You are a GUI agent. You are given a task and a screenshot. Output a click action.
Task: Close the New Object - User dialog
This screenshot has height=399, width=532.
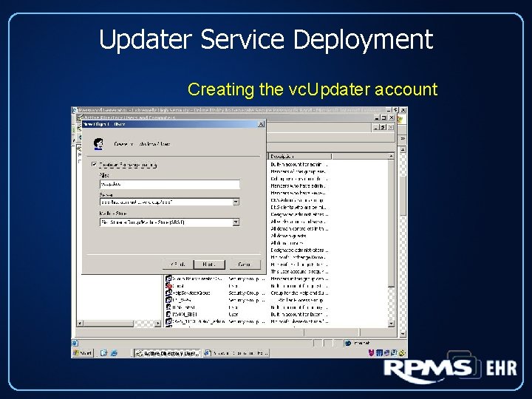pyautogui.click(x=261, y=124)
